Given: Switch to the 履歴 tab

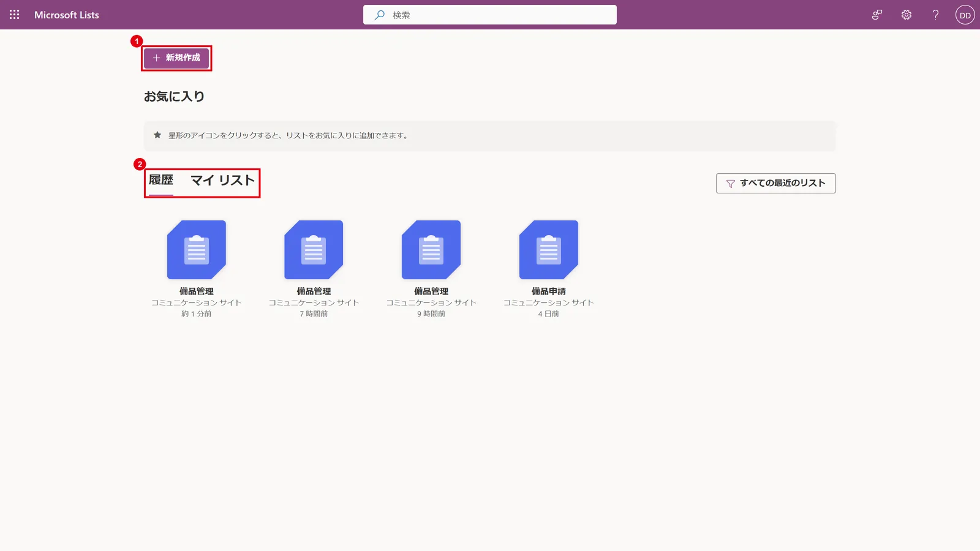Looking at the screenshot, I should [x=161, y=180].
